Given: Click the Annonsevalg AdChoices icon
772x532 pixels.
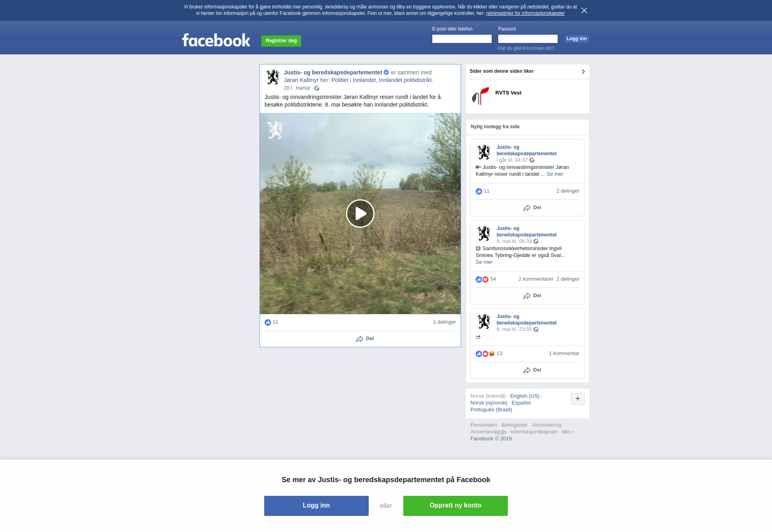Looking at the screenshot, I should point(504,432).
